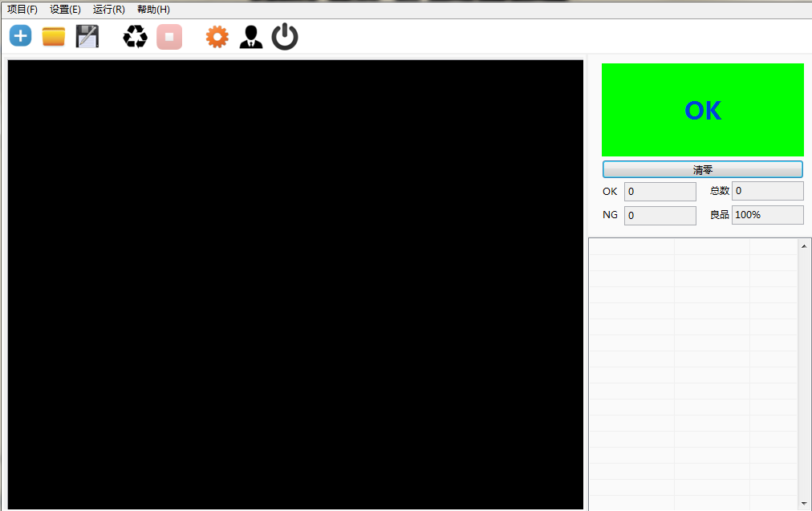Screen dimensions: 812x511
Task: Click the power exit icon
Action: (285, 37)
